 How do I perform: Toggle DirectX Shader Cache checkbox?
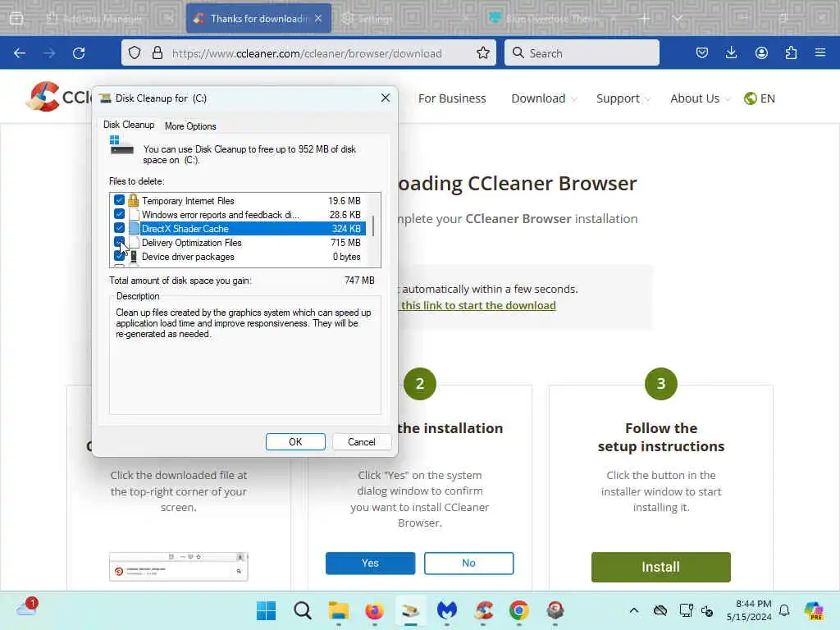[119, 228]
